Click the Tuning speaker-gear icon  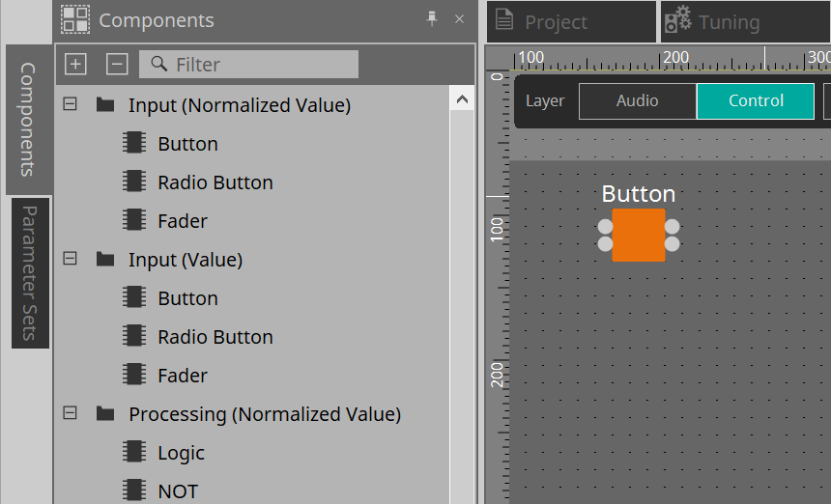(677, 19)
